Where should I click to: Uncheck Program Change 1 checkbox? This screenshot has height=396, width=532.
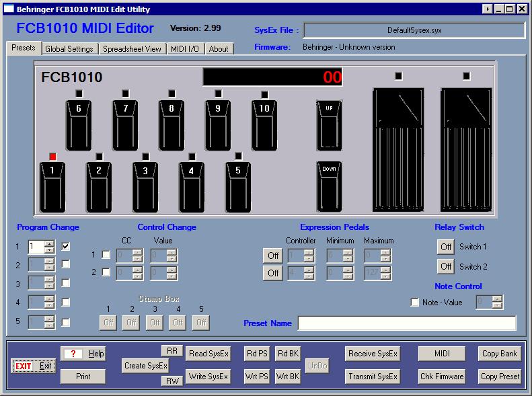tap(66, 247)
